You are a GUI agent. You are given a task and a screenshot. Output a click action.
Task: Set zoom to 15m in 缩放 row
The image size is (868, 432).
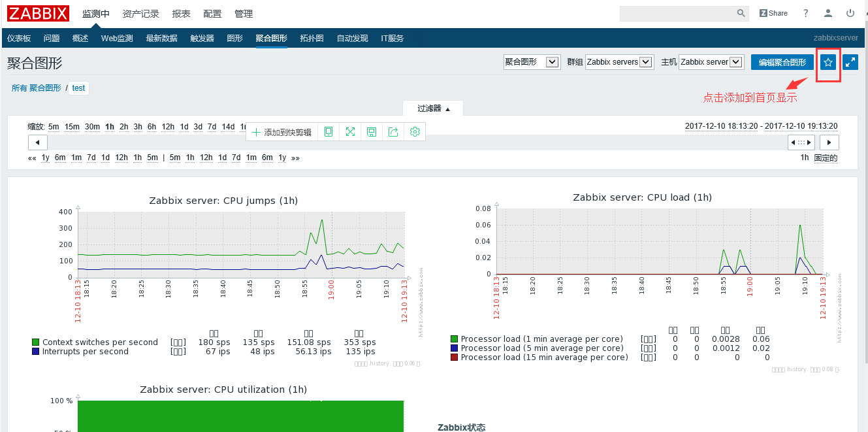point(72,127)
